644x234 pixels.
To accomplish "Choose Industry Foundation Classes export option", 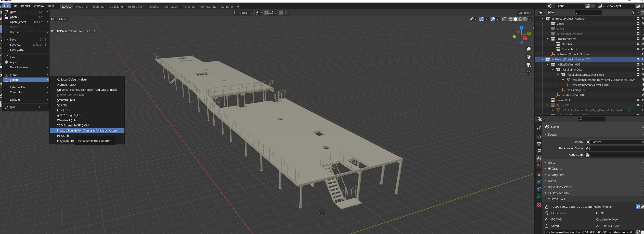I will pyautogui.click(x=87, y=130).
